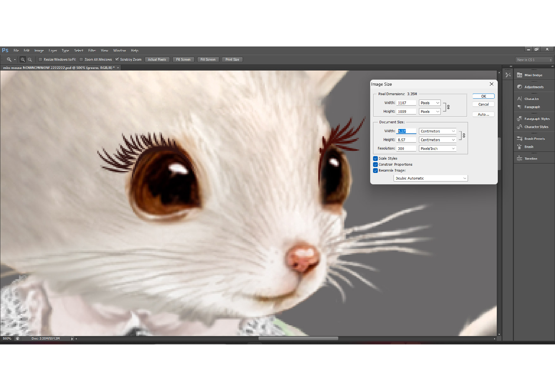Click the pixel Width field 1107
555x392 pixels.
tap(406, 103)
